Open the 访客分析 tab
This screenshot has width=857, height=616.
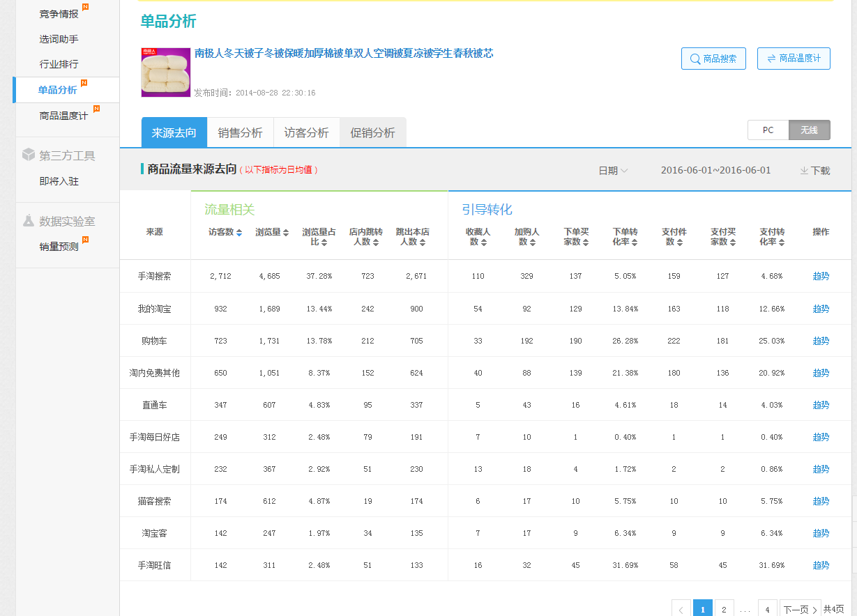tap(306, 133)
